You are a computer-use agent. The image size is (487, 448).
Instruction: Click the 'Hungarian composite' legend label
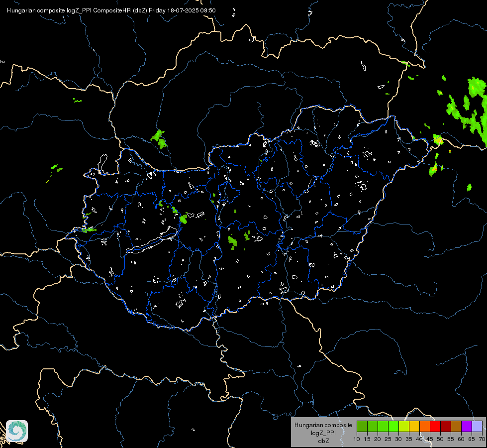point(323,425)
